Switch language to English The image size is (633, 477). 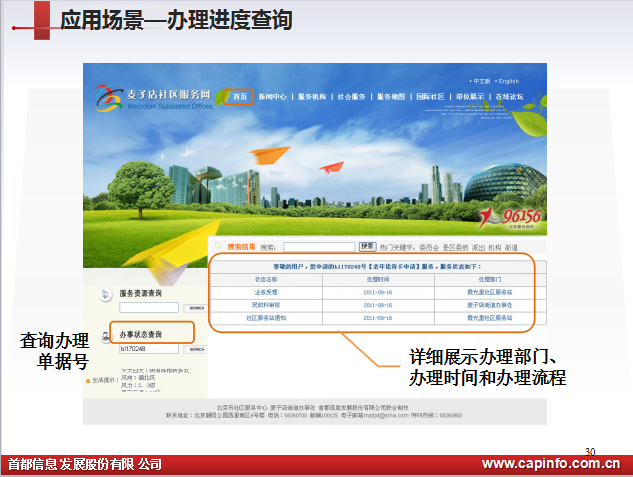[x=507, y=81]
